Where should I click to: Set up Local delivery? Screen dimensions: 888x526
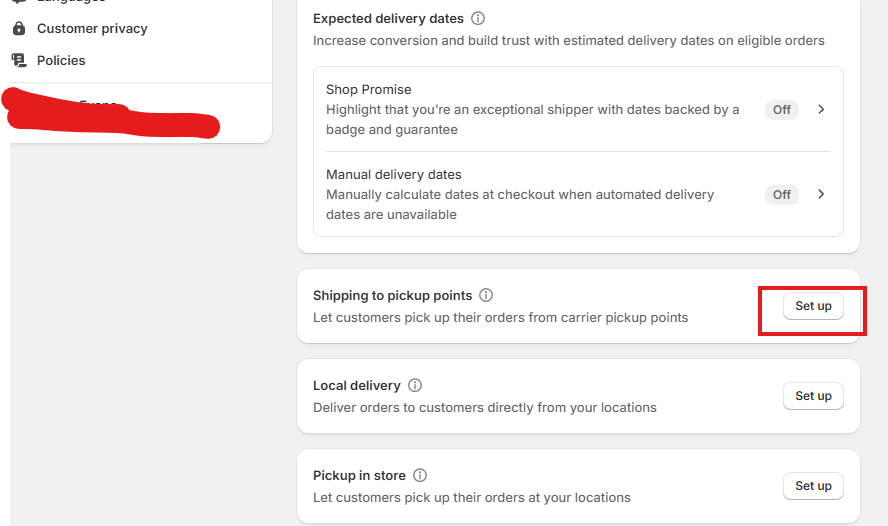tap(813, 396)
